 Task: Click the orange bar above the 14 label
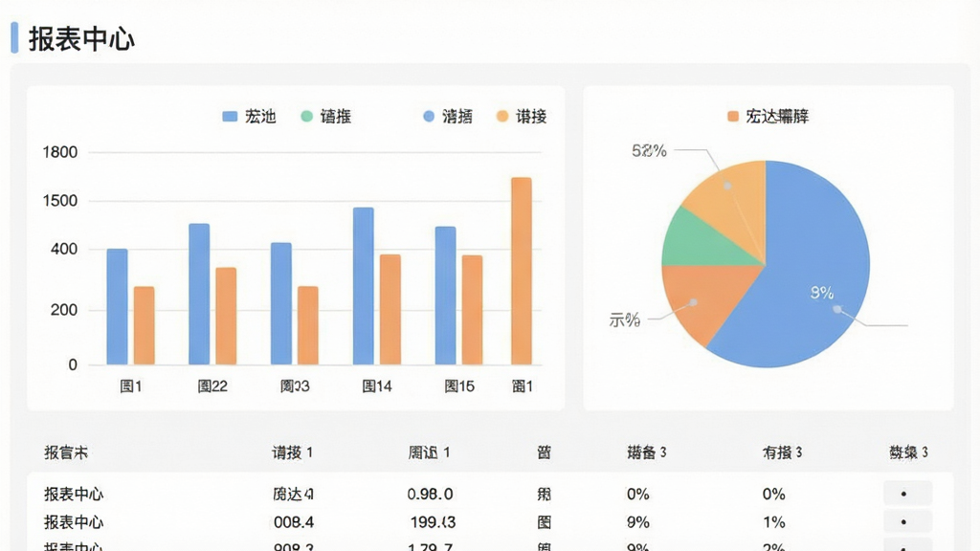(390, 310)
